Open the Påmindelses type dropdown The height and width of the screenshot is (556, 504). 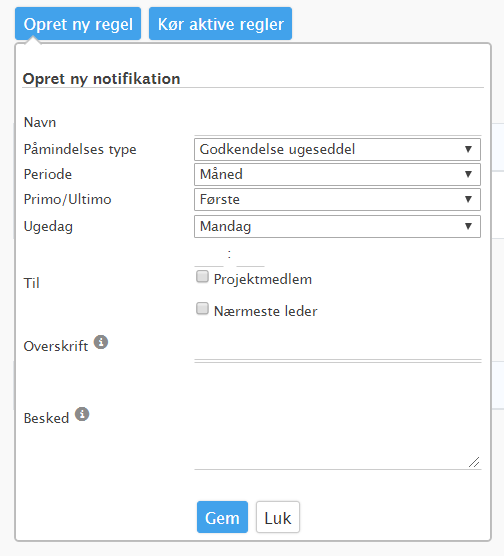(337, 149)
